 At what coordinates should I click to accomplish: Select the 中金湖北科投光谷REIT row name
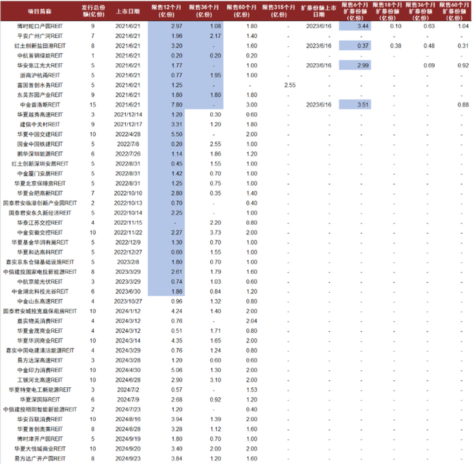[x=39, y=291]
